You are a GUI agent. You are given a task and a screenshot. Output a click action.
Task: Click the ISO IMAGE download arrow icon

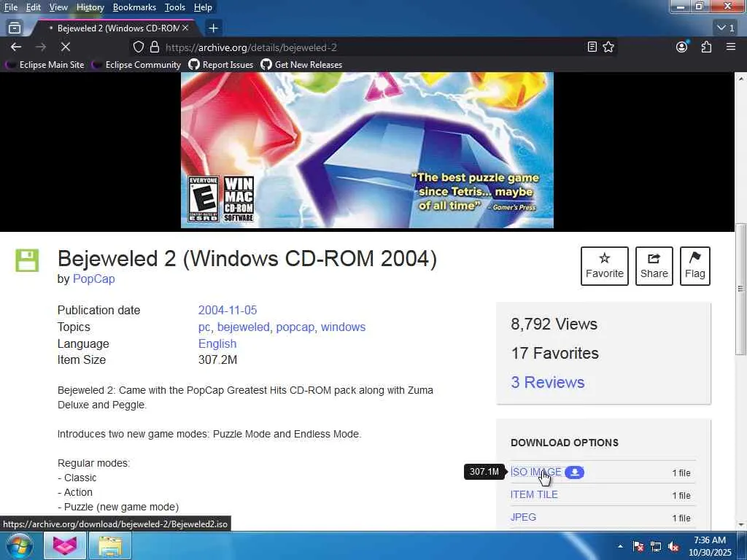point(575,472)
